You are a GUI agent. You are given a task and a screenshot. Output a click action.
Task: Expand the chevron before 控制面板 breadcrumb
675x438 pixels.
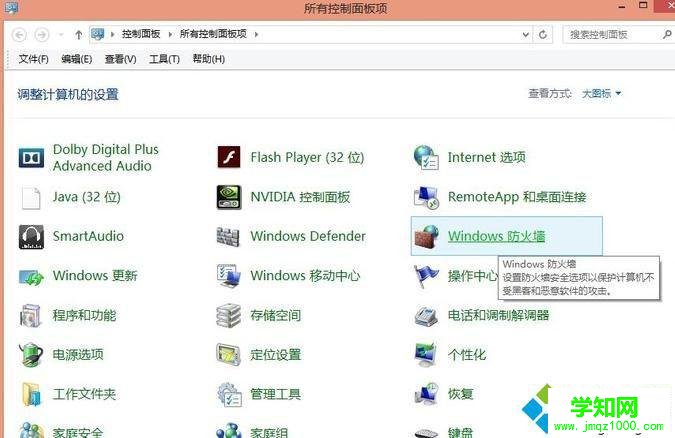tap(112, 34)
